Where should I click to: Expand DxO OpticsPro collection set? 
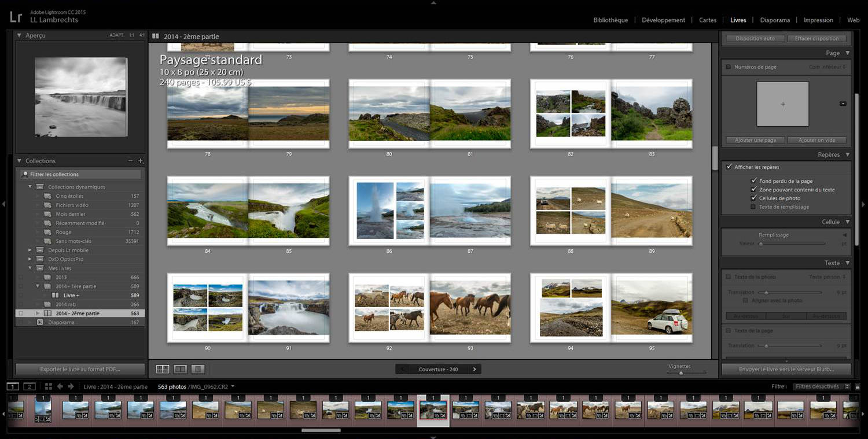coord(30,259)
